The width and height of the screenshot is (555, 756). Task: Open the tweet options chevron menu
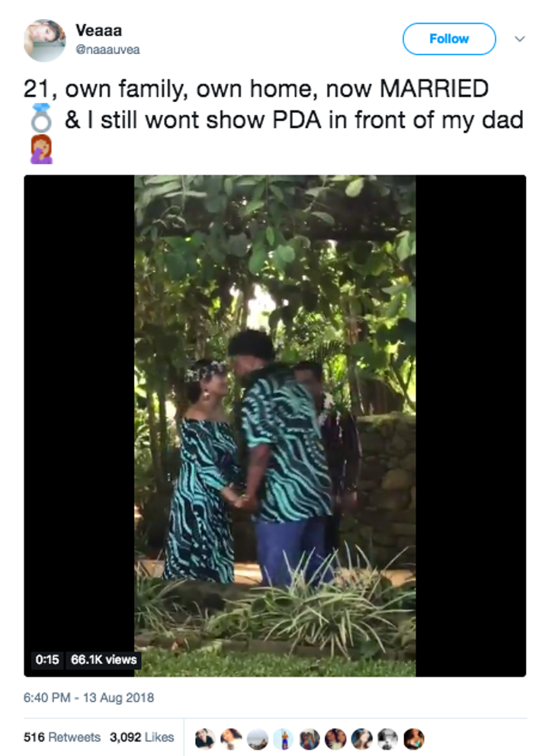coord(520,39)
